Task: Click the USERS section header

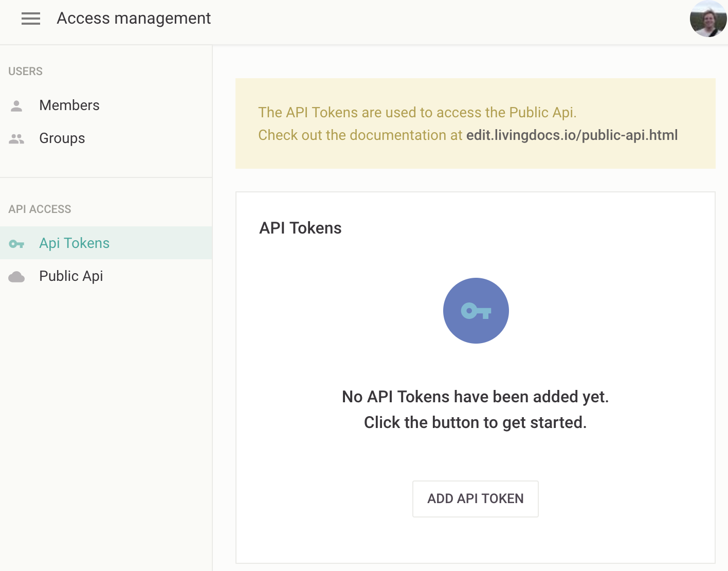Action: tap(25, 72)
